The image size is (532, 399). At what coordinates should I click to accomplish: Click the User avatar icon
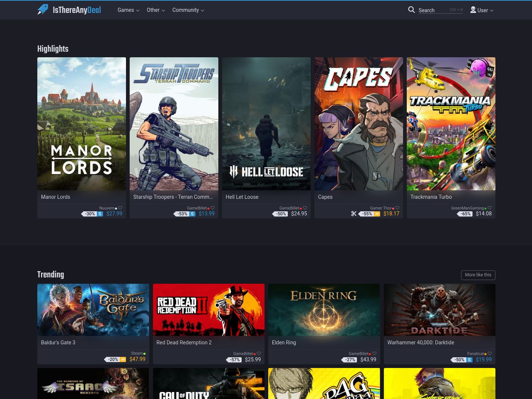pos(473,10)
